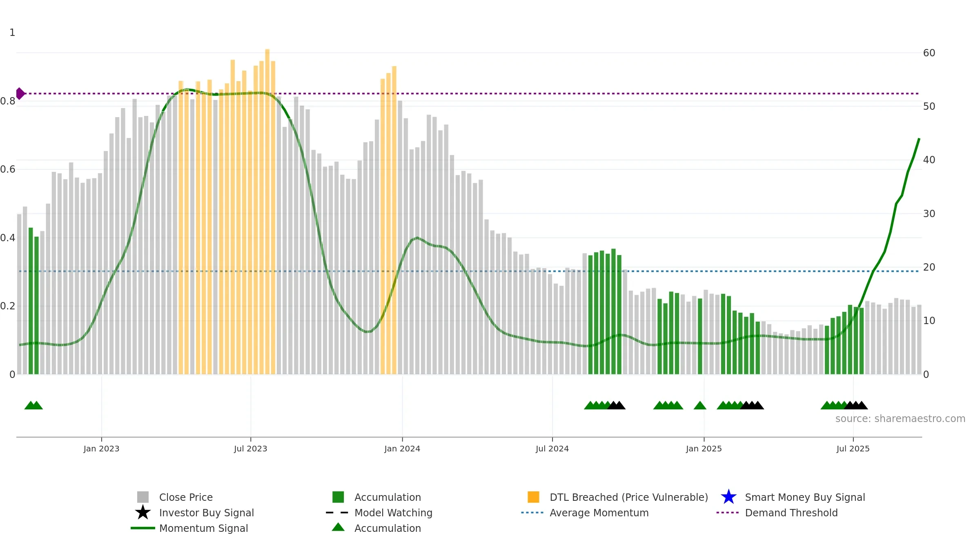The height and width of the screenshot is (551, 980).
Task: Click the green Accumulation triangle legend icon
Action: pyautogui.click(x=338, y=527)
